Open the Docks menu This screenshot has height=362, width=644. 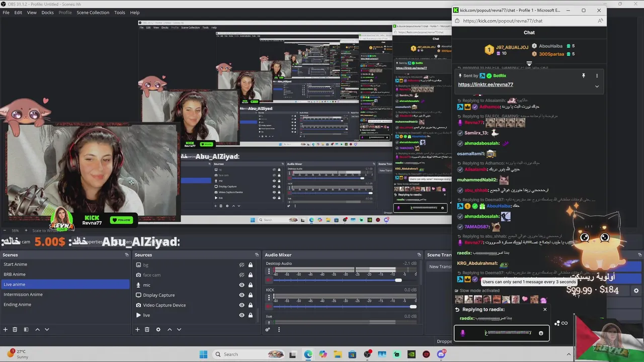(48, 13)
